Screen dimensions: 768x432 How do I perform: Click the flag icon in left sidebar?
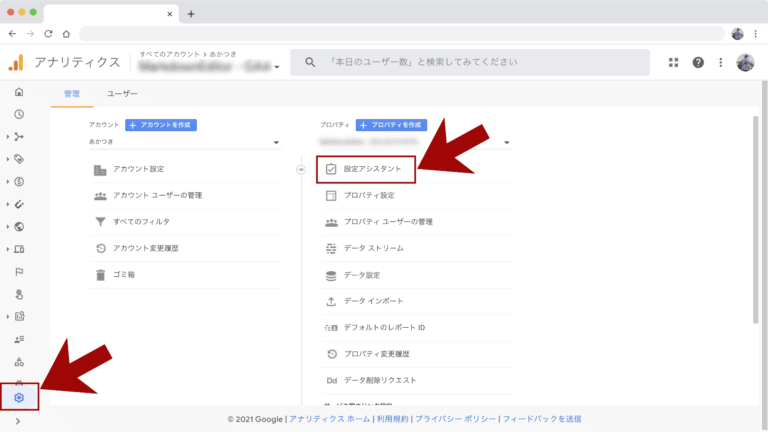[x=19, y=272]
